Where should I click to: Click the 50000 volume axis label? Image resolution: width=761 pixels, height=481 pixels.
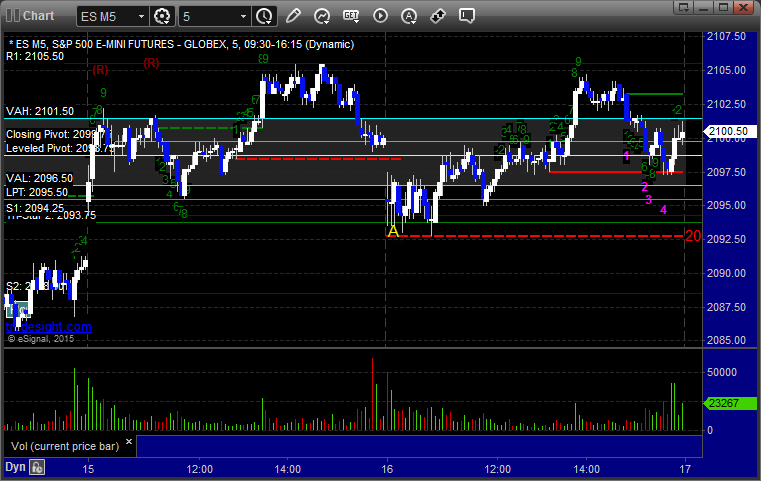(722, 372)
